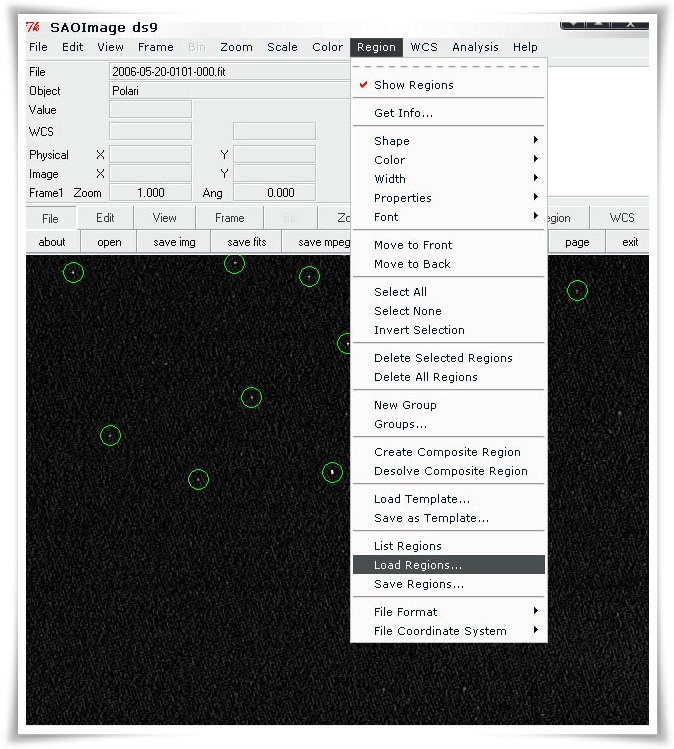Viewport: 674px width, 749px height.
Task: Click the SAOImage ds9 title bar icon
Action: pyautogui.click(x=34, y=27)
